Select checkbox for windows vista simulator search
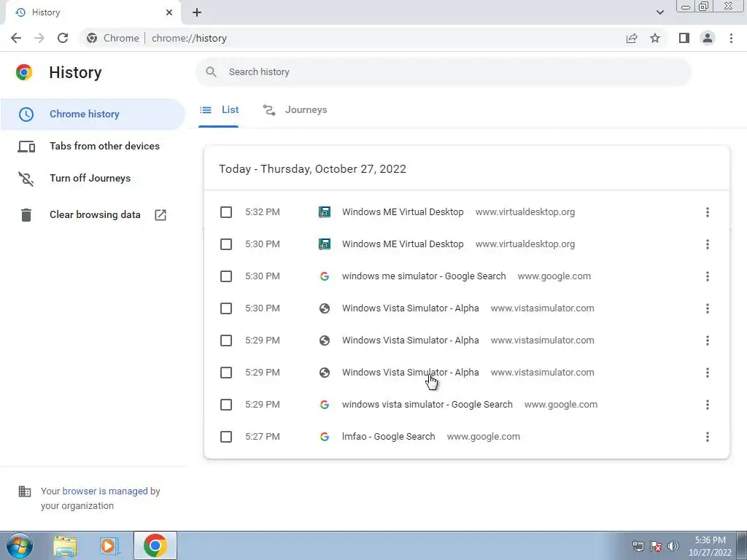Screen dimensions: 747x560 click(x=226, y=405)
